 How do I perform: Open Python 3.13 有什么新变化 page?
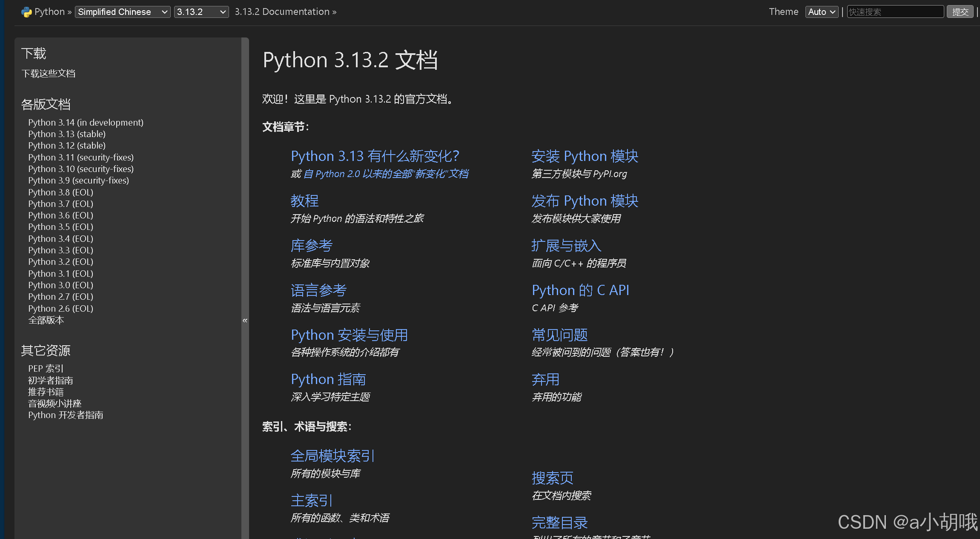[375, 156]
